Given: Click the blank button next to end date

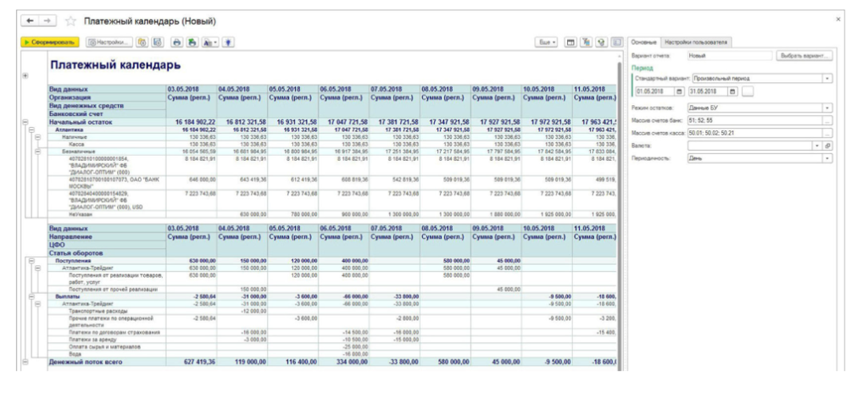Looking at the screenshot, I should pos(748,91).
